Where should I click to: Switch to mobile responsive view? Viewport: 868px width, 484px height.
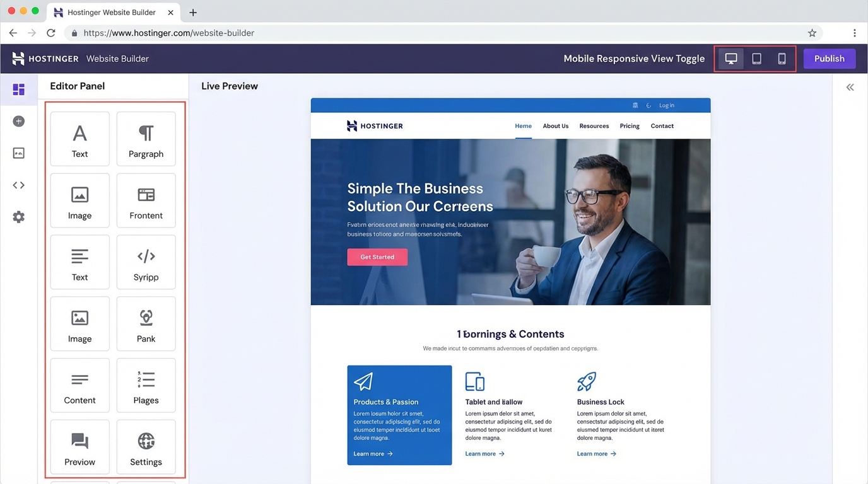pyautogui.click(x=782, y=58)
